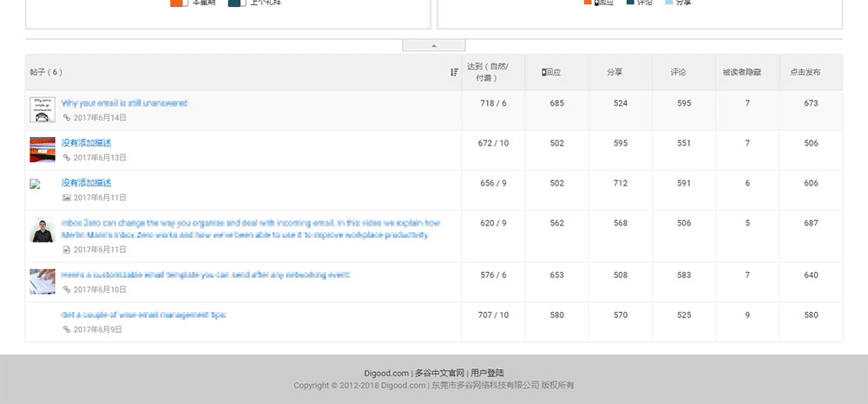Click Digood.com link beside 多谷中文官网

tap(386, 373)
